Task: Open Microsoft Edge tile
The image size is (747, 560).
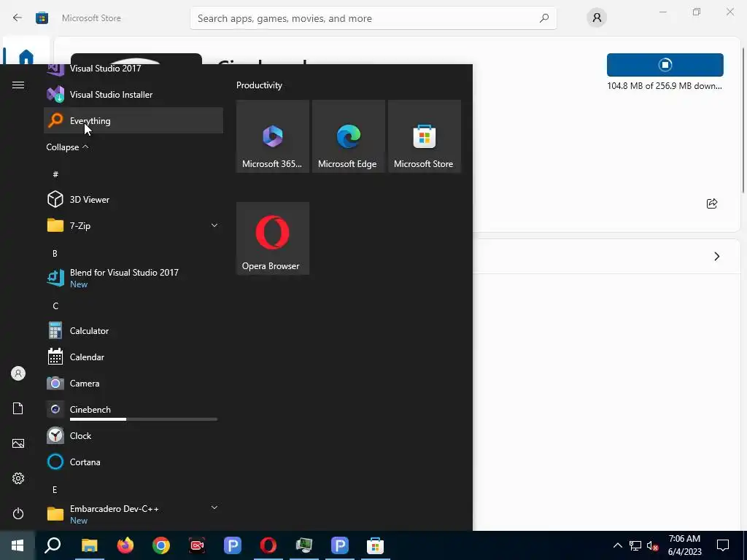Action: [x=348, y=136]
